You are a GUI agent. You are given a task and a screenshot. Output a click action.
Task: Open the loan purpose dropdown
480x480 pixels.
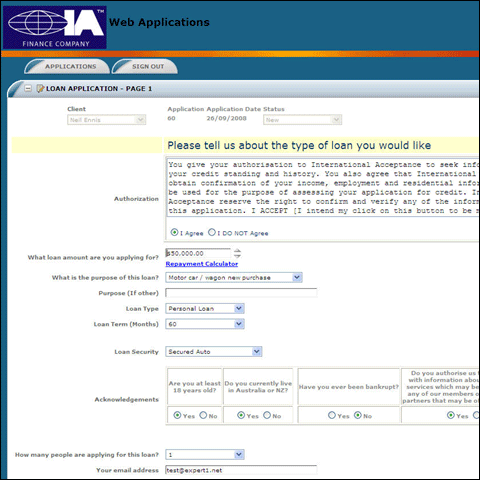click(x=234, y=277)
